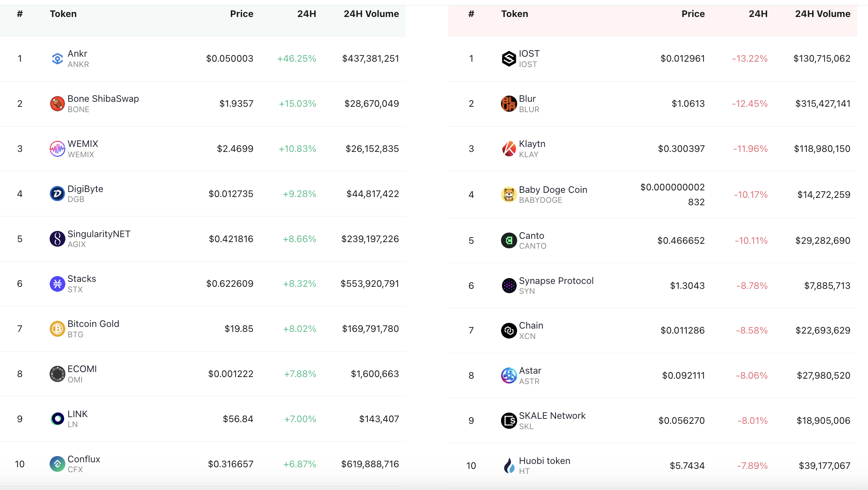Sort losers table by Token header

(x=515, y=14)
